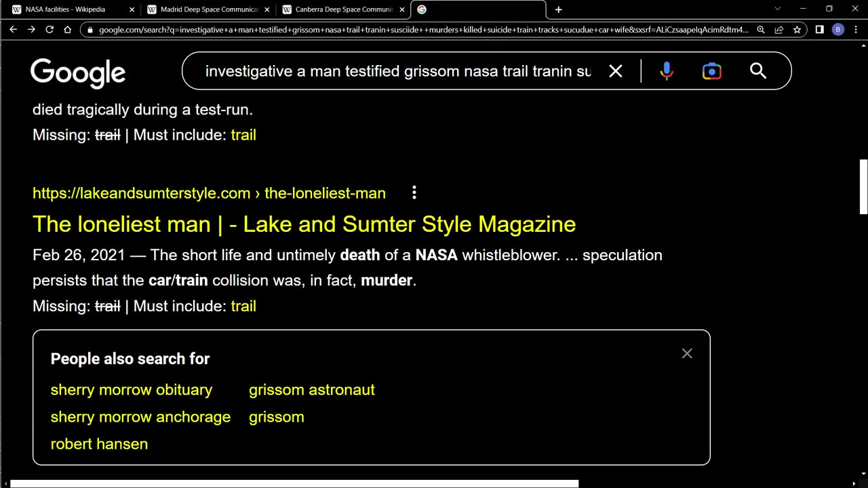Image resolution: width=868 pixels, height=488 pixels.
Task: Bookmark this page with star icon
Action: [x=797, y=30]
